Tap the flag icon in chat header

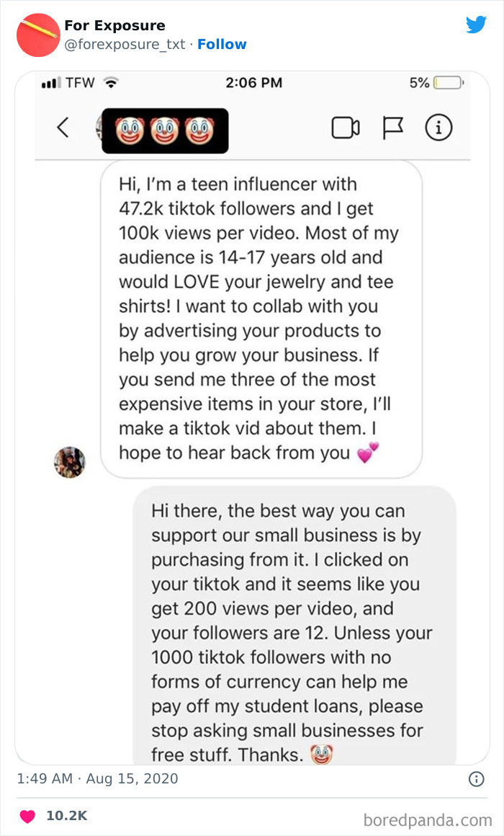tap(392, 128)
